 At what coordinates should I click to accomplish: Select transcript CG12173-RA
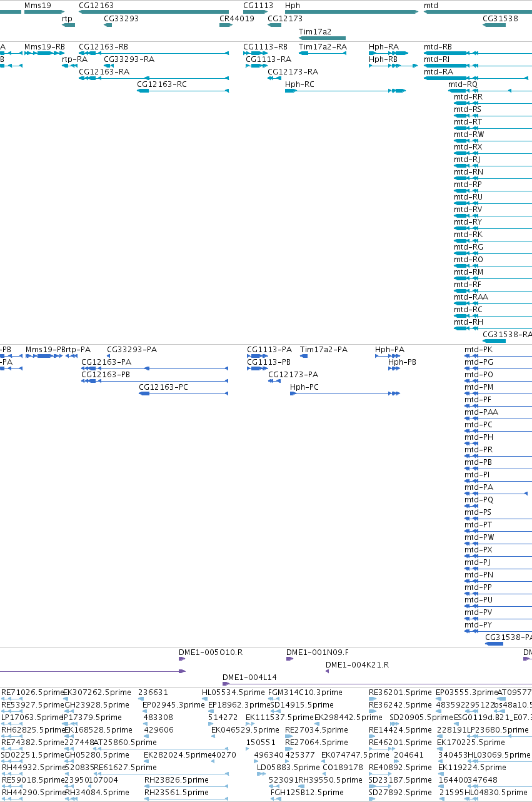(x=293, y=72)
